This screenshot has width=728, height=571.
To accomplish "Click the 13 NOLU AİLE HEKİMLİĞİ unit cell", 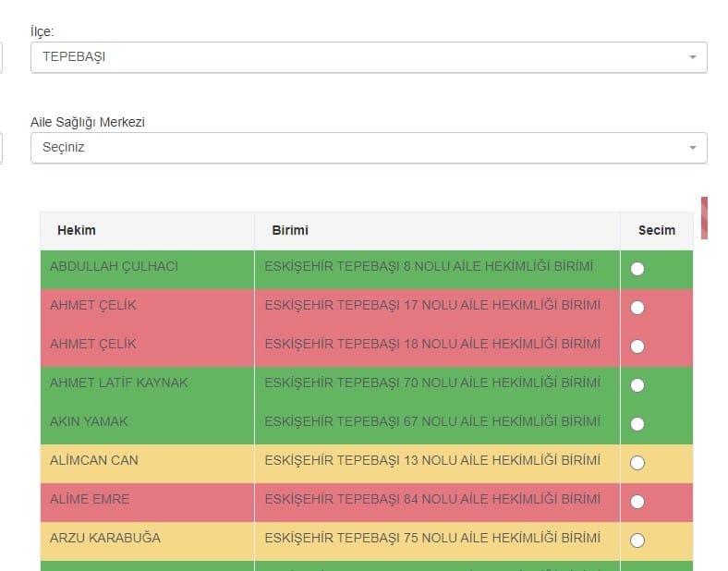I will [432, 461].
